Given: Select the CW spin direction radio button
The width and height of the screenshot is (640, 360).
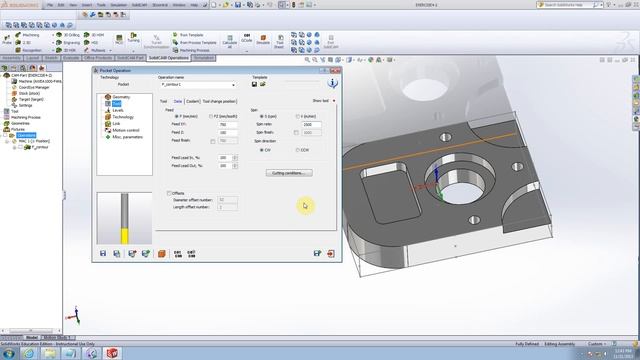Looking at the screenshot, I should (262, 150).
